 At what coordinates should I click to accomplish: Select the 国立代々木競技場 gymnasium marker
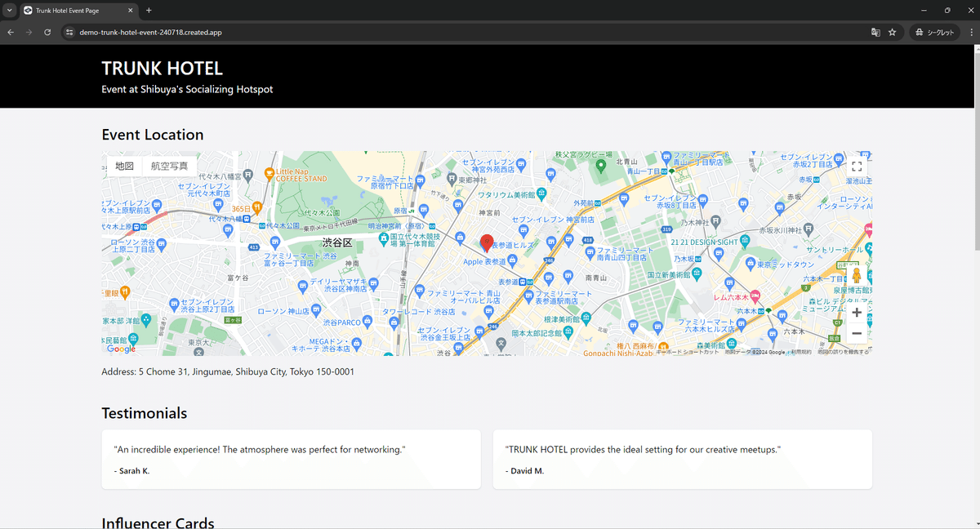383,238
